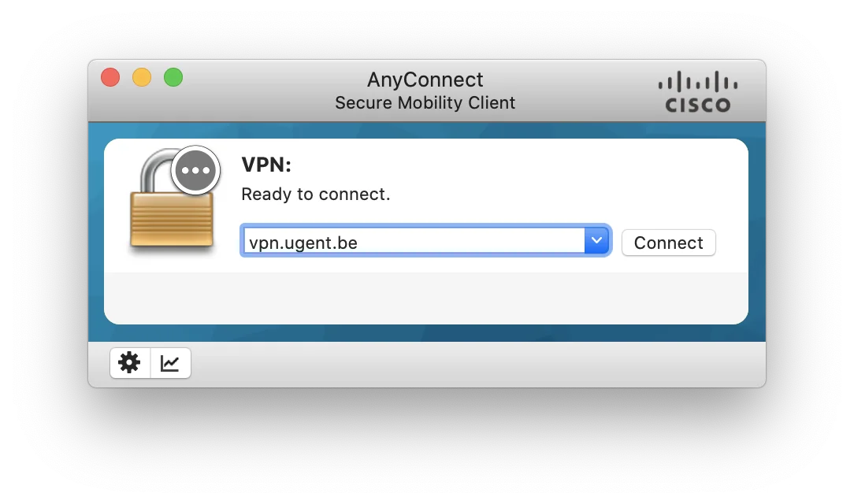Click the AnyConnect title text
854x504 pixels.
[425, 80]
